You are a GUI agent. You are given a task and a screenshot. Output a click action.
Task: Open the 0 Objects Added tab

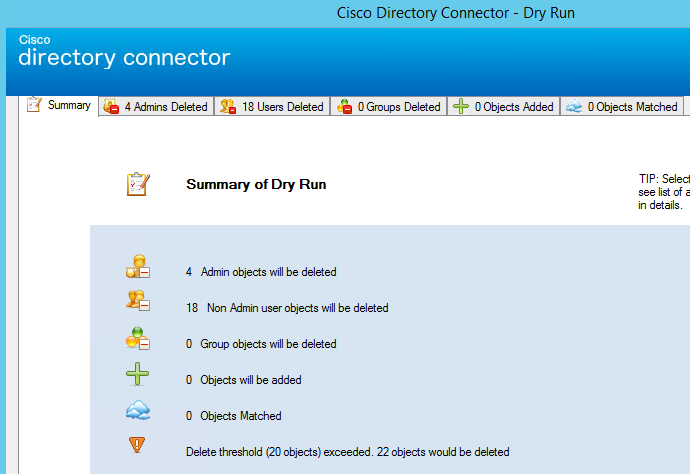(x=503, y=107)
